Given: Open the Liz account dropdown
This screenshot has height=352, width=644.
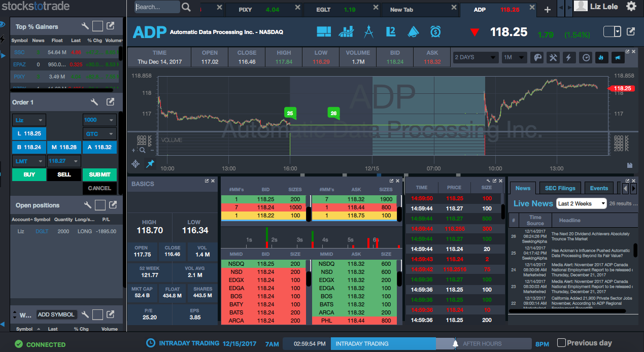Looking at the screenshot, I should click(29, 120).
